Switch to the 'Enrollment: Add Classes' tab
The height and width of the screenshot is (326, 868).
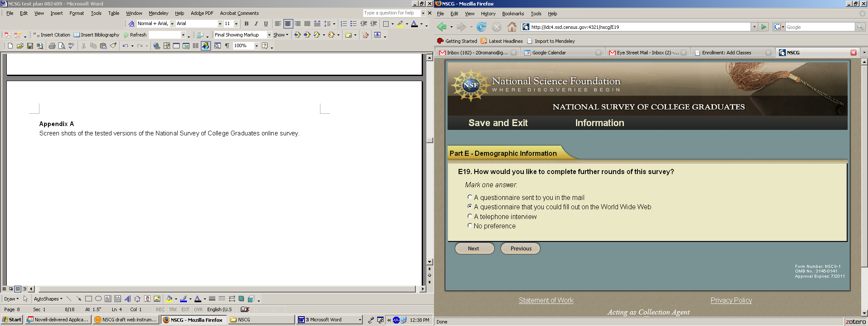(732, 53)
